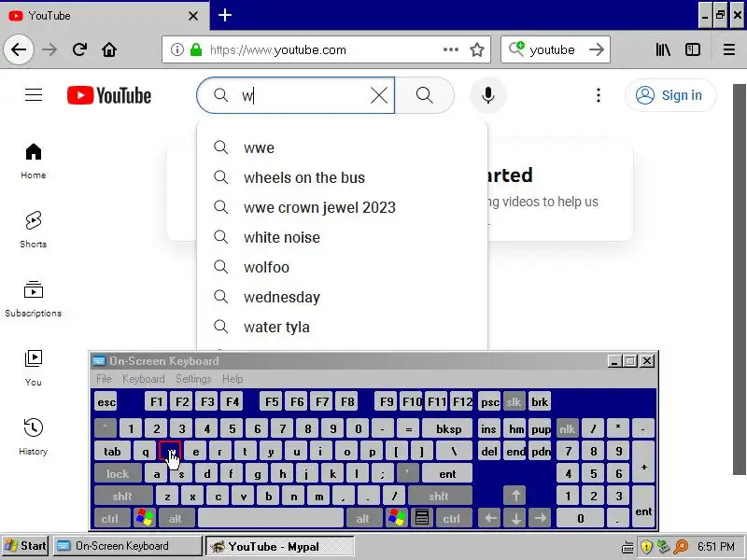Open the Library icon in browser toolbar
Image resolution: width=747 pixels, height=560 pixels.
click(x=663, y=49)
